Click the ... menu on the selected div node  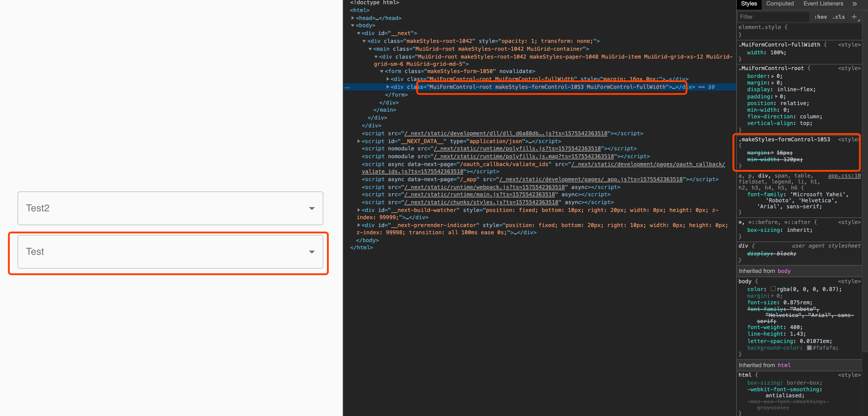click(347, 87)
